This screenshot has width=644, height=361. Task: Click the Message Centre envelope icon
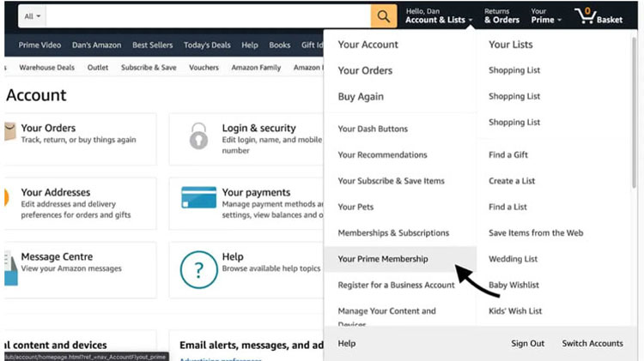(10, 268)
